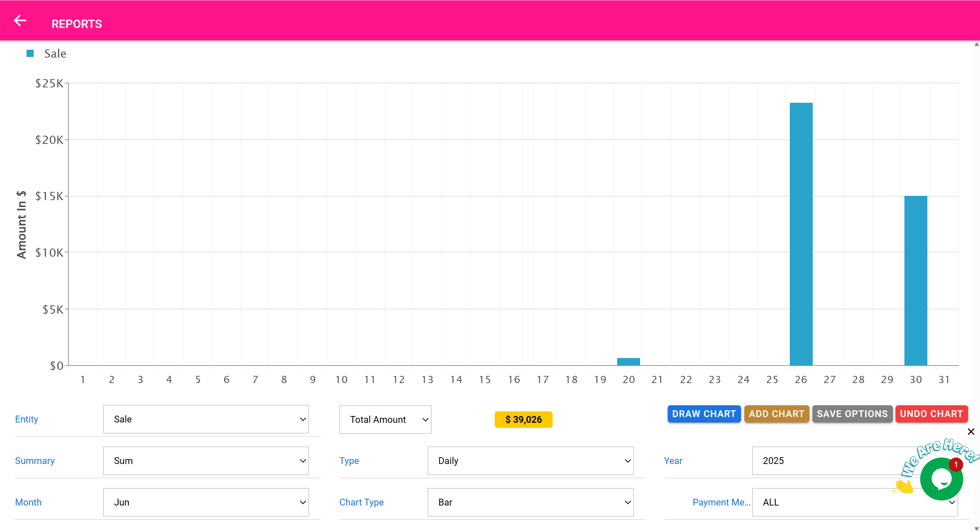The height and width of the screenshot is (532, 980).
Task: Click the bar for day 26
Action: [x=801, y=234]
